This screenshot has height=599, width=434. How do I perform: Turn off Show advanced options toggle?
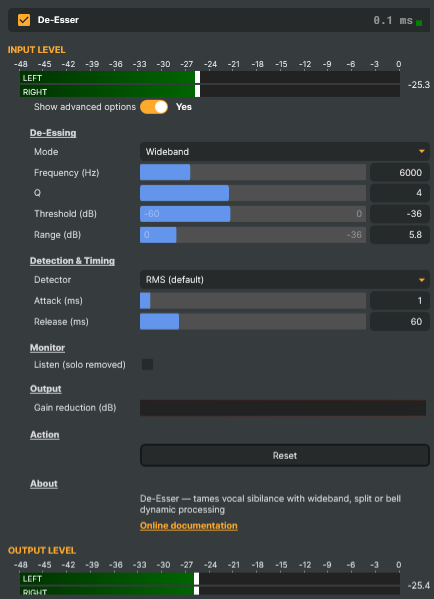(154, 107)
